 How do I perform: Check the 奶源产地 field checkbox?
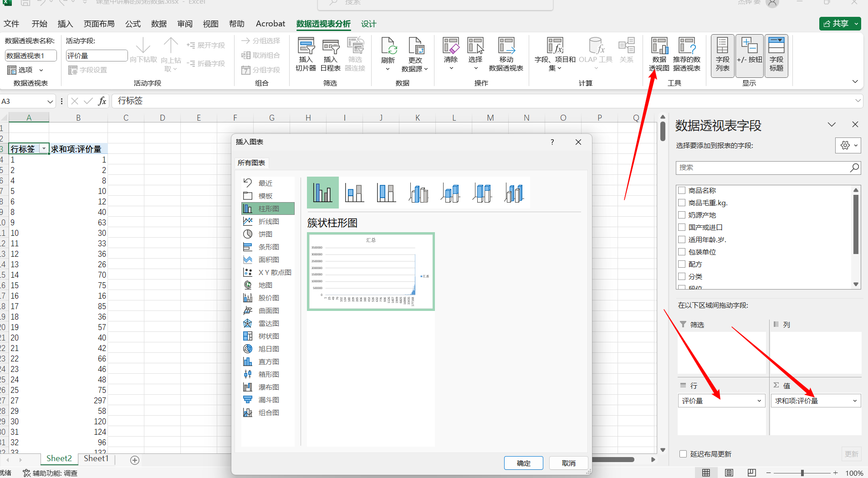[x=682, y=214]
